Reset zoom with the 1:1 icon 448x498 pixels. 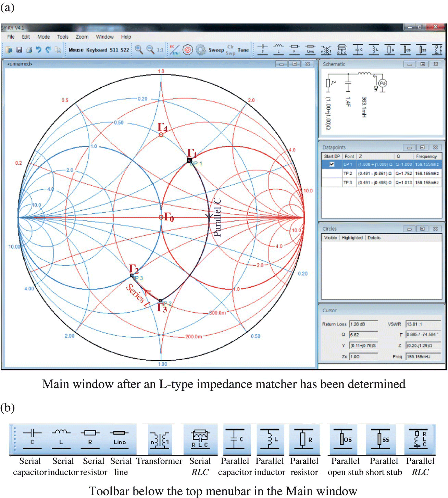160,50
